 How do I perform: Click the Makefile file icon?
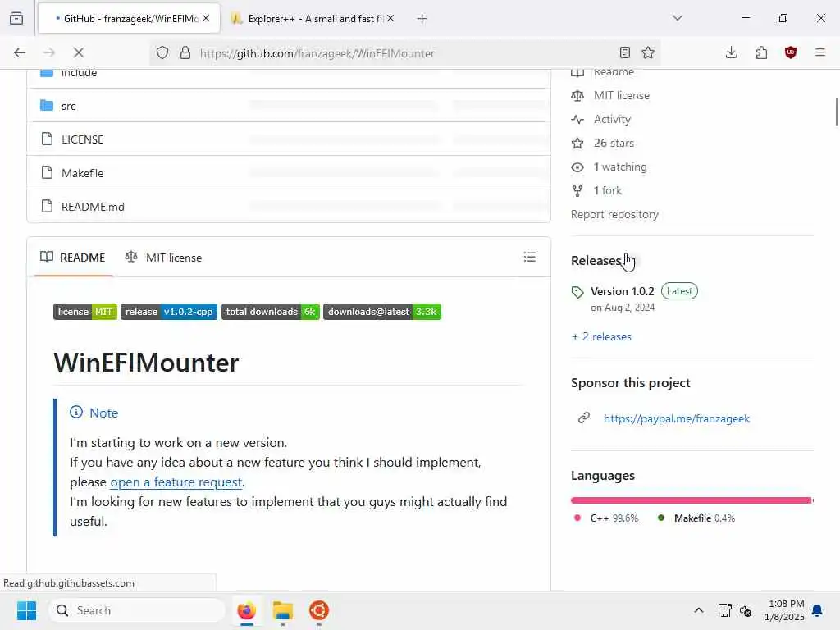point(47,172)
